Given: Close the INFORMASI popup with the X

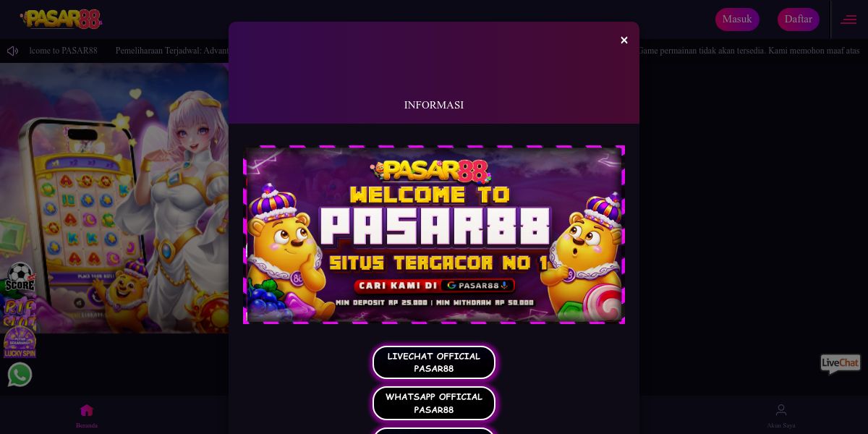Looking at the screenshot, I should (x=624, y=41).
